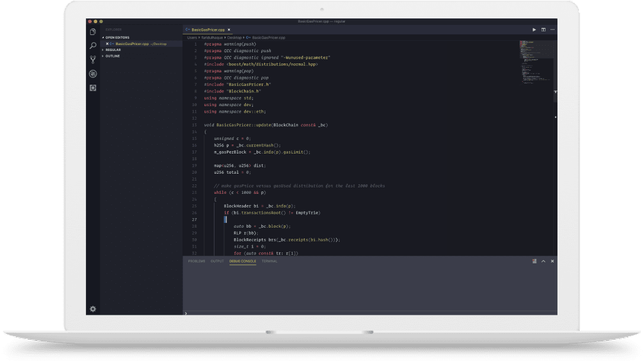Switch to the Terminal tab
Viewport: 644px width, 361px height.
[x=270, y=261]
